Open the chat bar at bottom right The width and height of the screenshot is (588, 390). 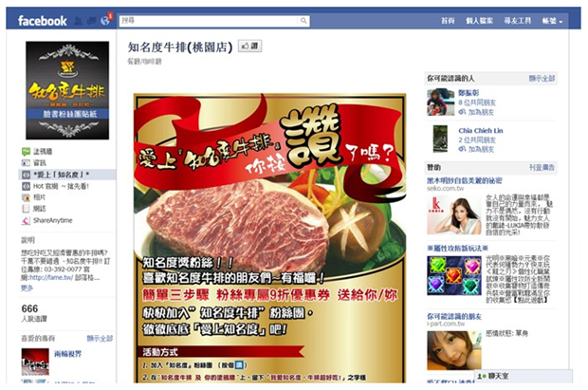coord(524,376)
